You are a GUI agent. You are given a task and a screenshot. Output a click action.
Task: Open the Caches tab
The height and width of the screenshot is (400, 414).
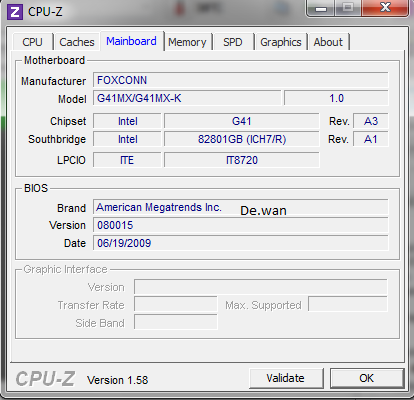[77, 42]
